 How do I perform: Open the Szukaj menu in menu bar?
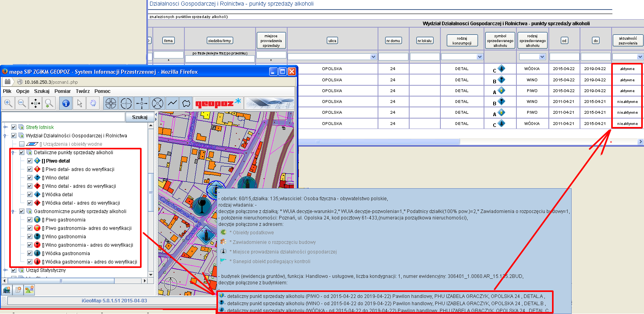(42, 91)
